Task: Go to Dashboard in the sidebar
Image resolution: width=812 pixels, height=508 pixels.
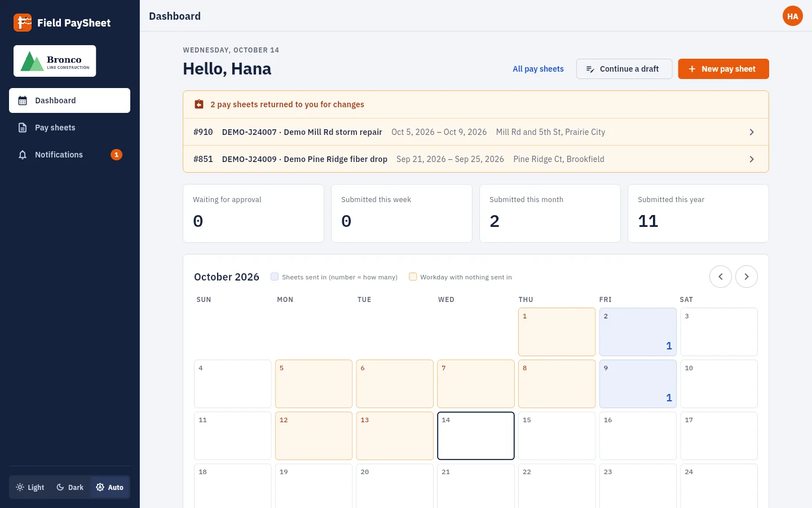Action: (x=69, y=100)
